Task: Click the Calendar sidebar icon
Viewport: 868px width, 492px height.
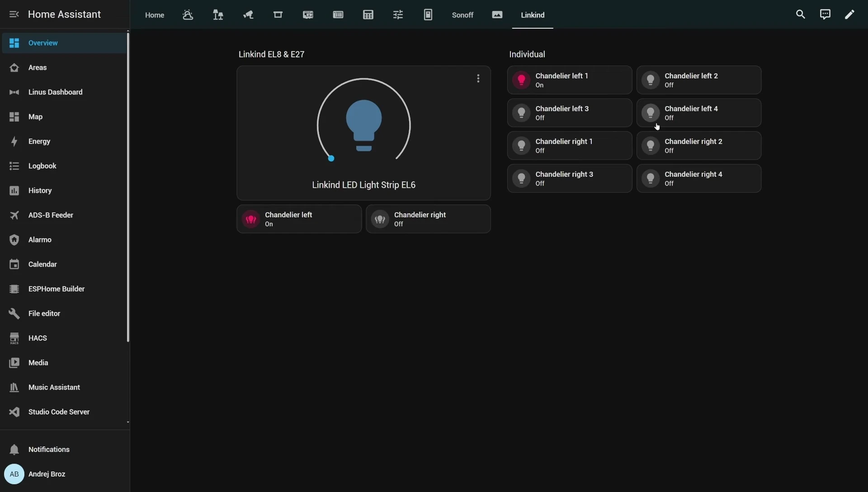Action: 14,265
